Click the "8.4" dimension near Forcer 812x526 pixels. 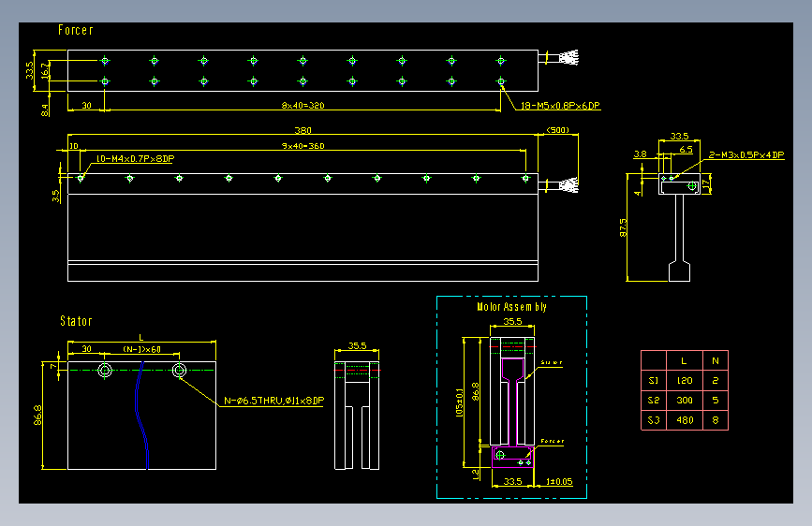pos(45,110)
